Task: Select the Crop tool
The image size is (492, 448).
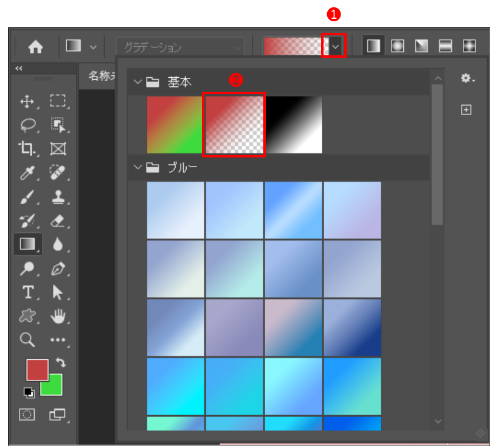Action: pos(27,149)
